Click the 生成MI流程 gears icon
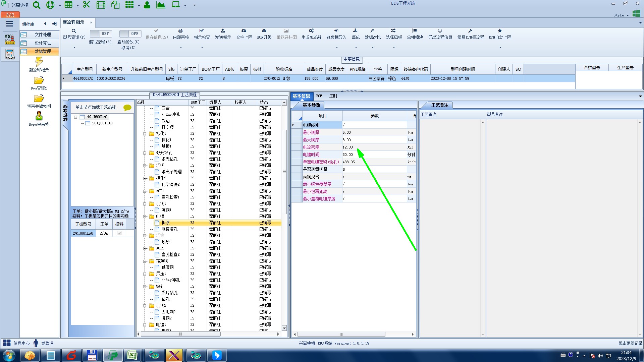Screen dimensions: 644x362 tap(311, 31)
